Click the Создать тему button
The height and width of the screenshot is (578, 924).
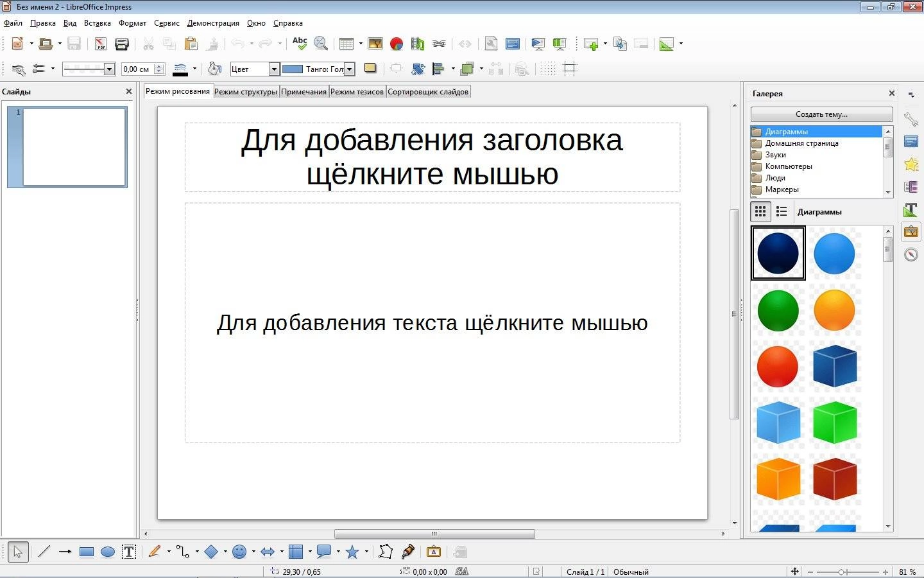(x=821, y=114)
